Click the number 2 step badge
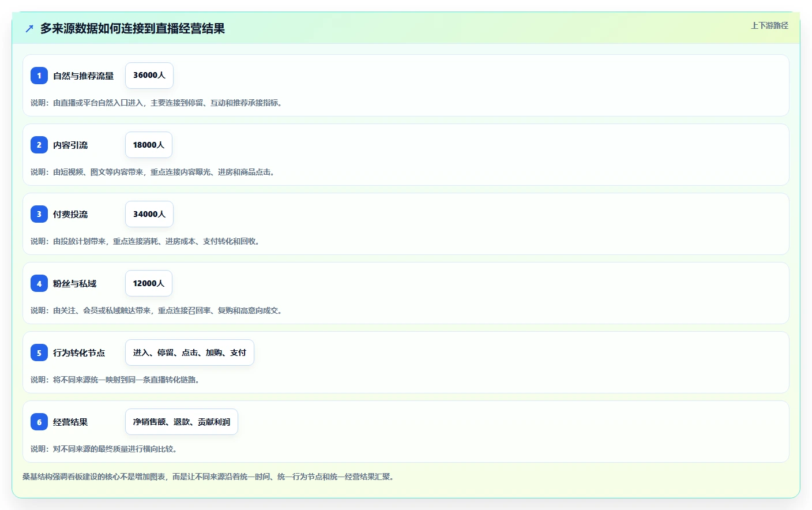Image resolution: width=812 pixels, height=510 pixels. click(39, 145)
